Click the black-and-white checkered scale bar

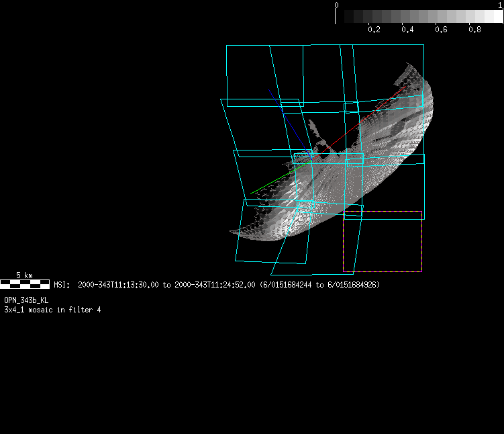[25, 284]
